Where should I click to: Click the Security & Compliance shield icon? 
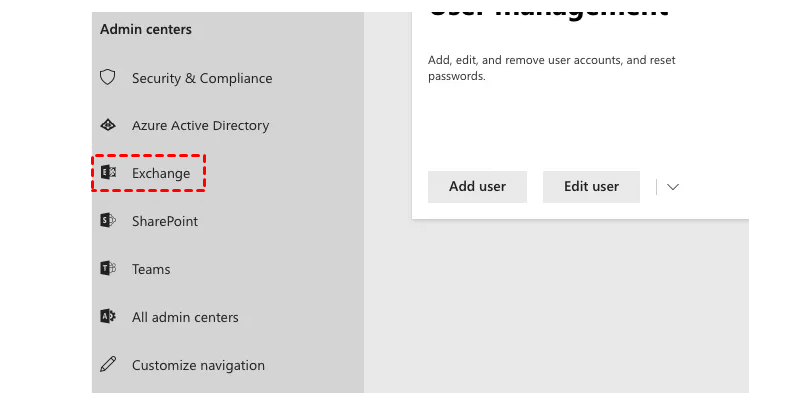click(x=109, y=78)
